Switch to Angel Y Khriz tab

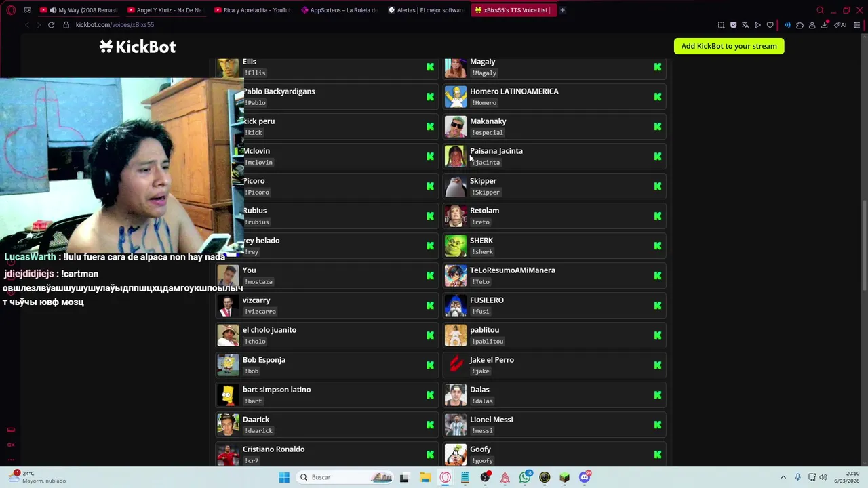[x=165, y=10]
